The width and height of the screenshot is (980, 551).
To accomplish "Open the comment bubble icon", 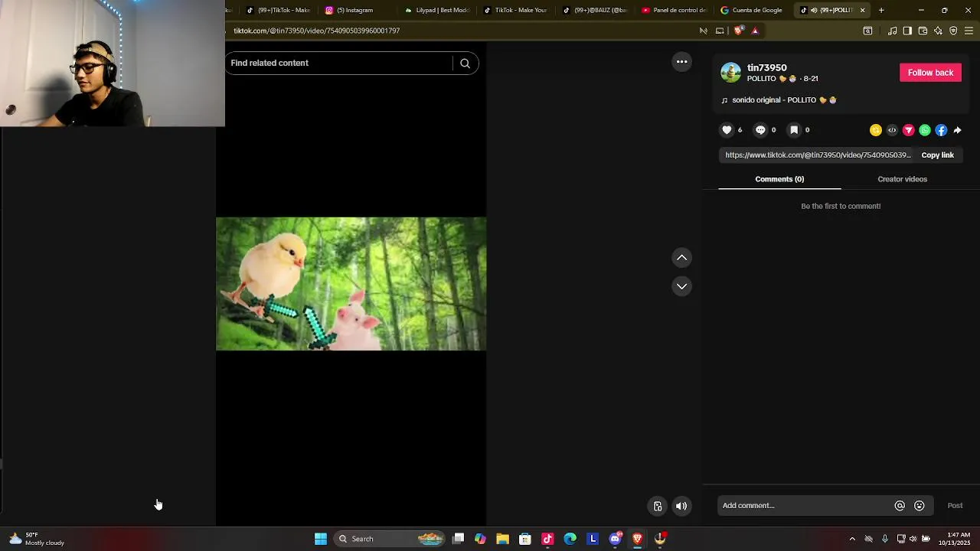I will [x=760, y=130].
